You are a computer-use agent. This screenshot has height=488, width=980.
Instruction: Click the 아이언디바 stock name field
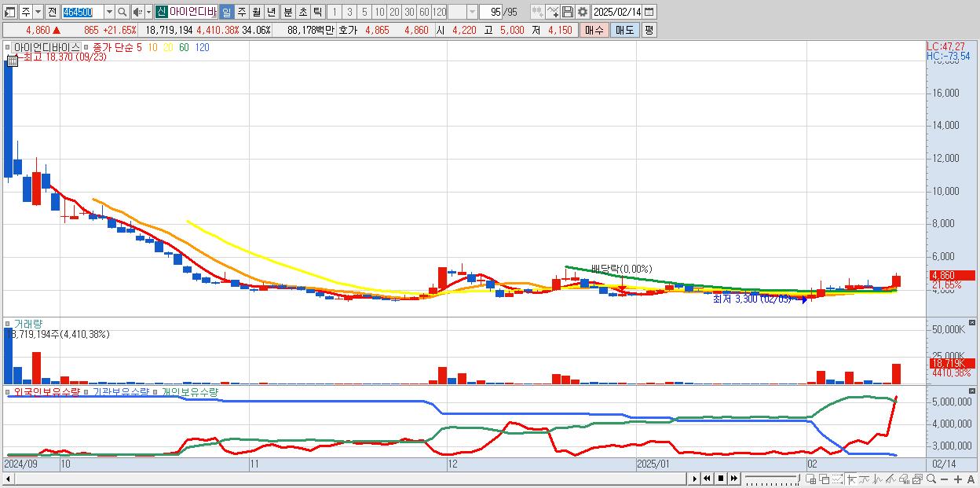pyautogui.click(x=192, y=12)
